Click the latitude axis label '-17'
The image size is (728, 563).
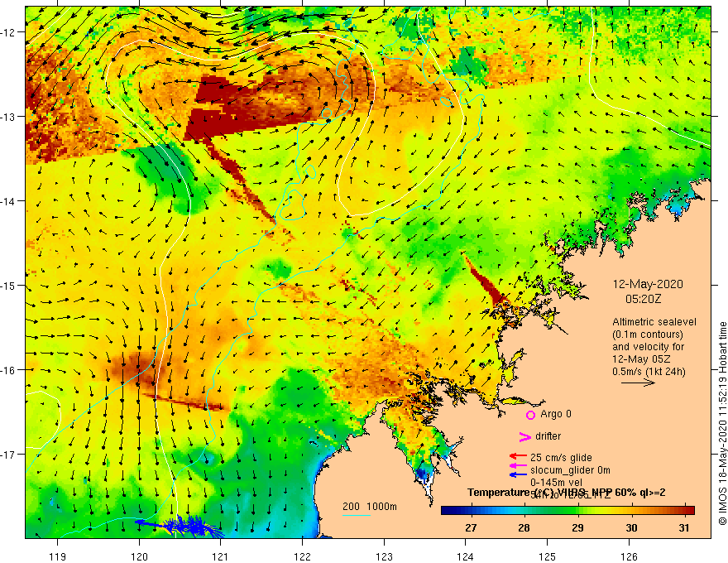pos(9,454)
